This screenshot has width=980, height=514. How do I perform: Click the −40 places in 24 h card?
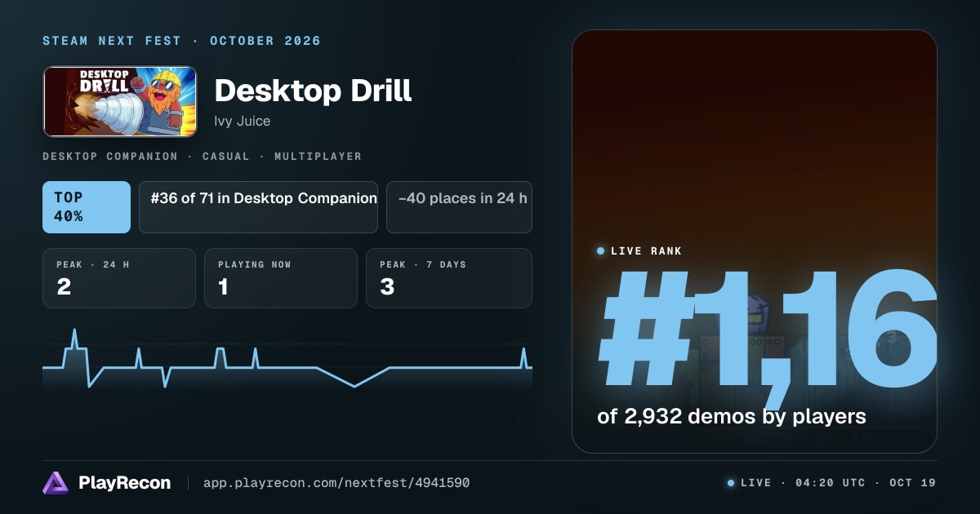pyautogui.click(x=459, y=207)
